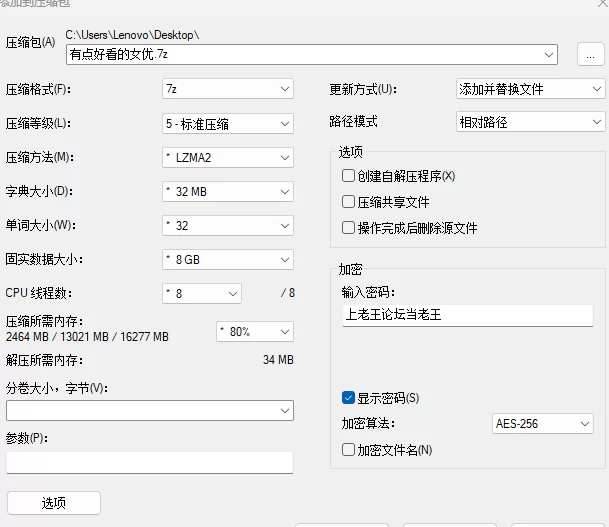The height and width of the screenshot is (527, 609).
Task: Open the 压缩格式 7z dropdown
Action: (227, 89)
